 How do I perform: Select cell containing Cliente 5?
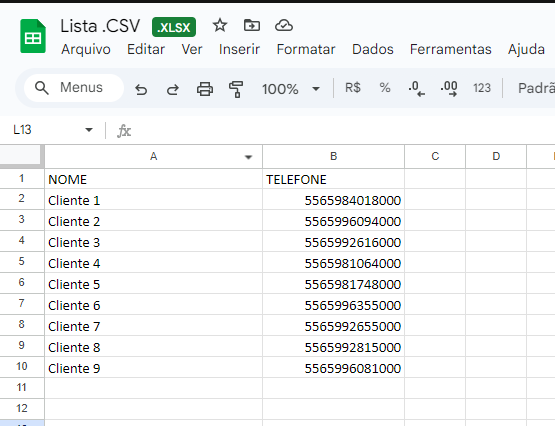[x=153, y=284]
